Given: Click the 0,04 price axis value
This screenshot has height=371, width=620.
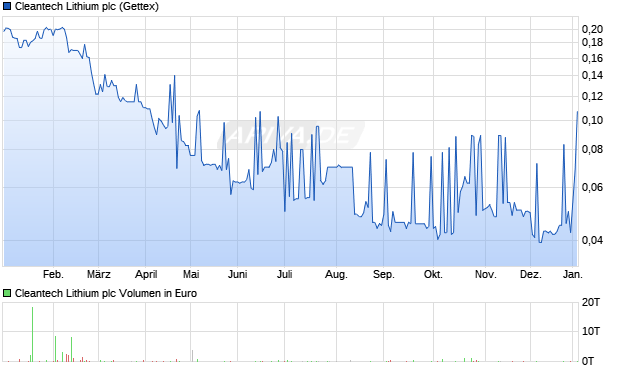Looking at the screenshot, I should 592,240.
